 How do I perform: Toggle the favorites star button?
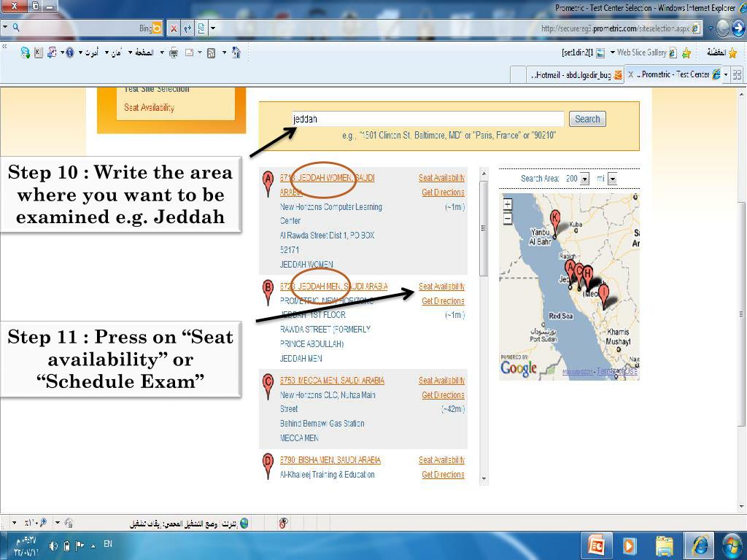734,52
